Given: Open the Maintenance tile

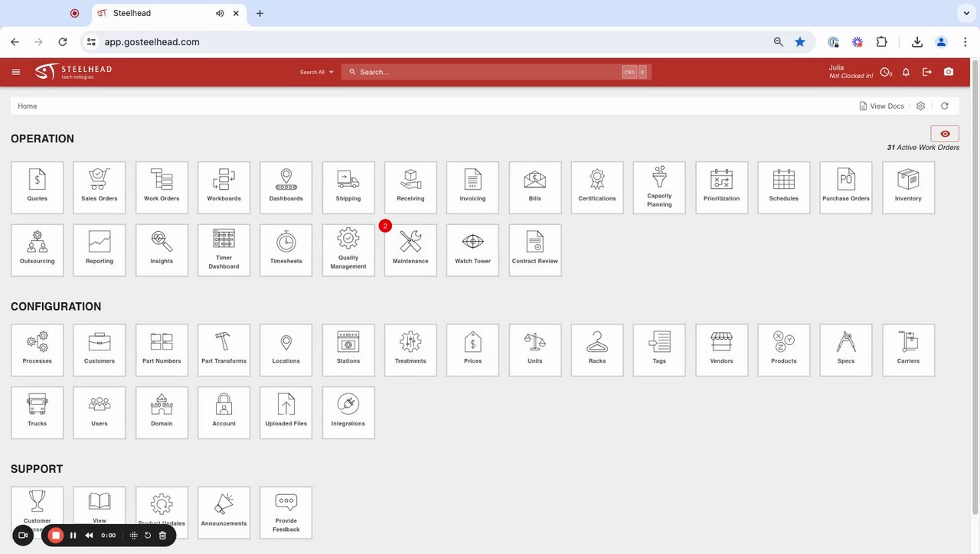Looking at the screenshot, I should (x=410, y=250).
